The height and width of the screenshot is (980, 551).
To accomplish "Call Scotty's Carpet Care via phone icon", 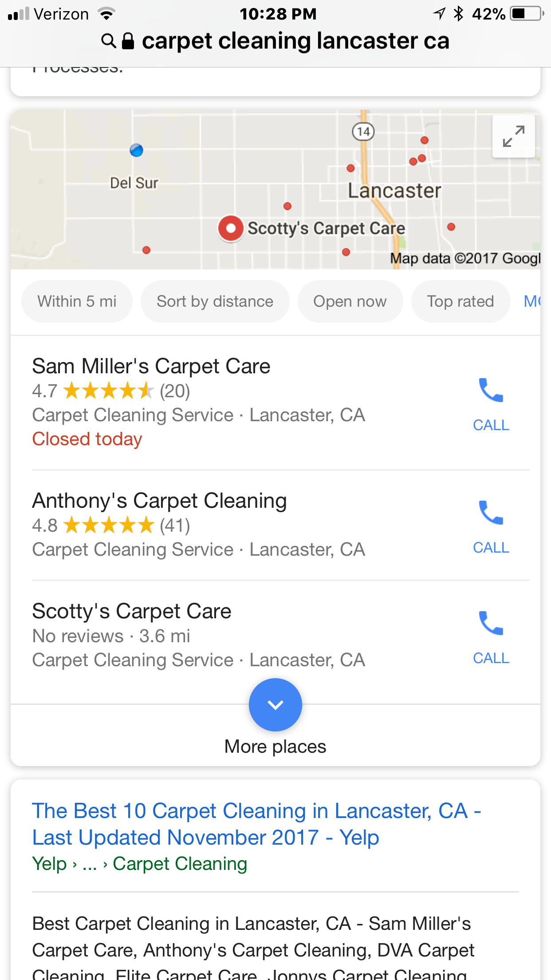I will [x=491, y=624].
